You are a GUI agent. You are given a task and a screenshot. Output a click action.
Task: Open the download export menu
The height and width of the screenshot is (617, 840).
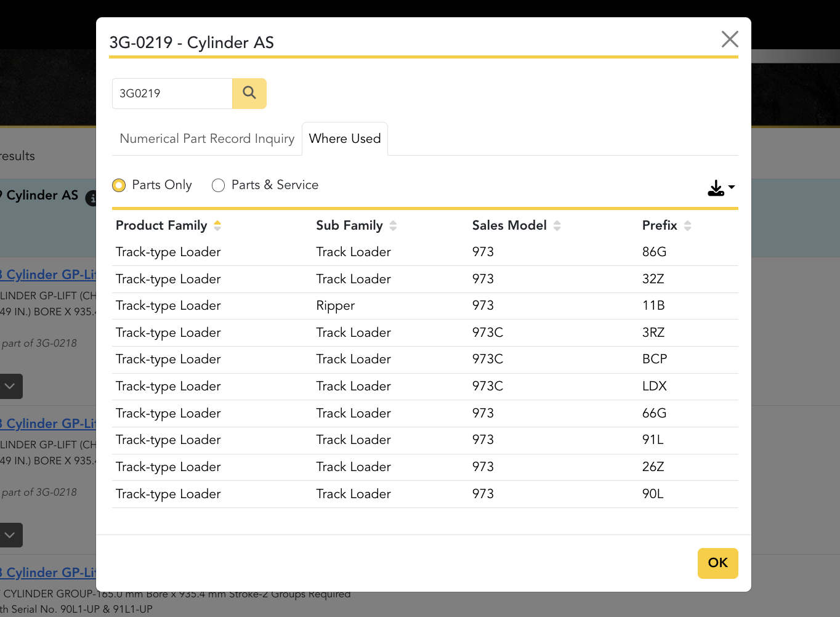point(721,188)
